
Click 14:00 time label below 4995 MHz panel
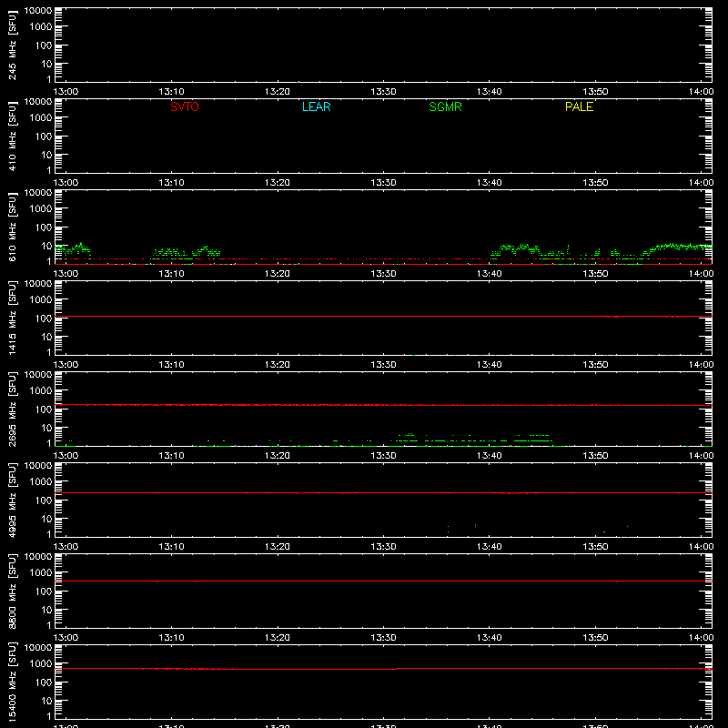click(701, 547)
